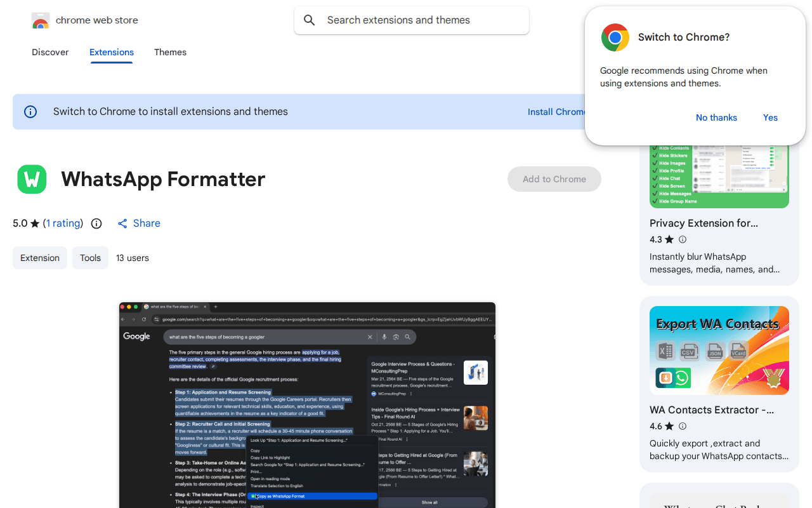Click the search extensions input field
The height and width of the screenshot is (508, 812).
point(411,20)
